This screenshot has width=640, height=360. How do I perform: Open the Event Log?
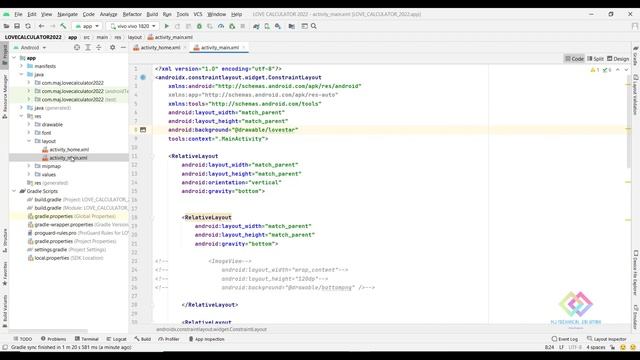point(565,339)
